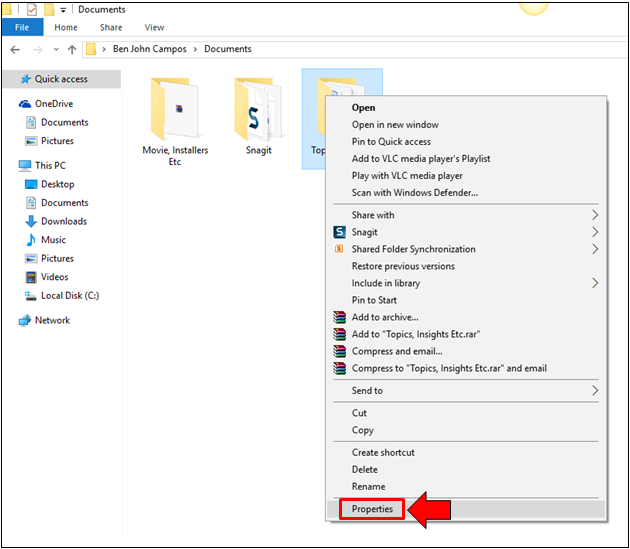Open the quick access toolbar dropdown
This screenshot has height=549, width=630.
click(63, 10)
